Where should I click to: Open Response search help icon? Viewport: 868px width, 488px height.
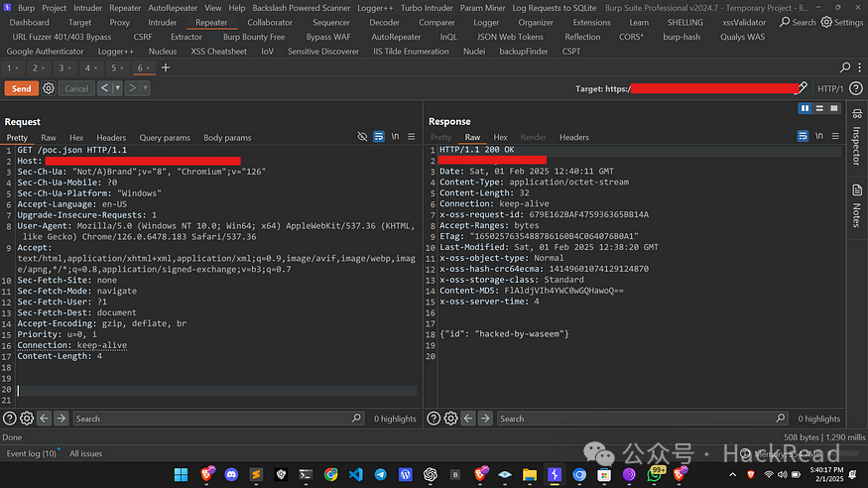point(434,419)
